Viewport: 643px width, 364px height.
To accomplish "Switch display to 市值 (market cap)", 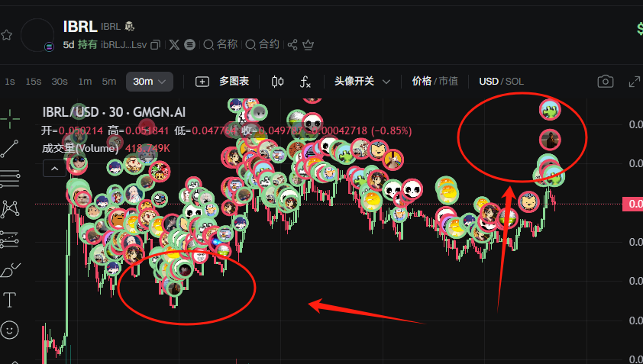I will coord(448,81).
